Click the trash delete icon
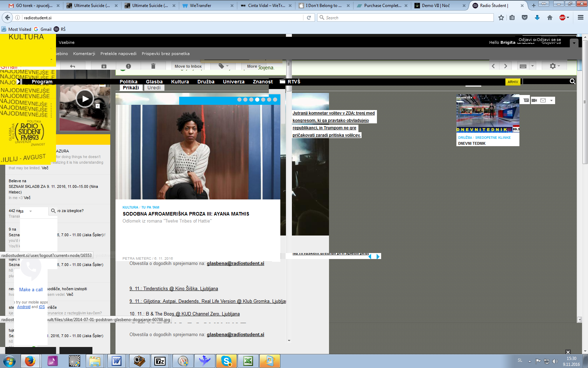 (x=153, y=66)
